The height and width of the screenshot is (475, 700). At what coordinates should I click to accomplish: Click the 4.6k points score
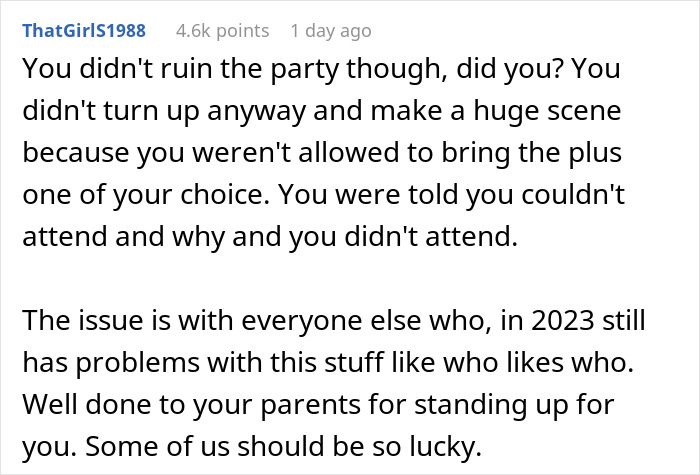222,30
